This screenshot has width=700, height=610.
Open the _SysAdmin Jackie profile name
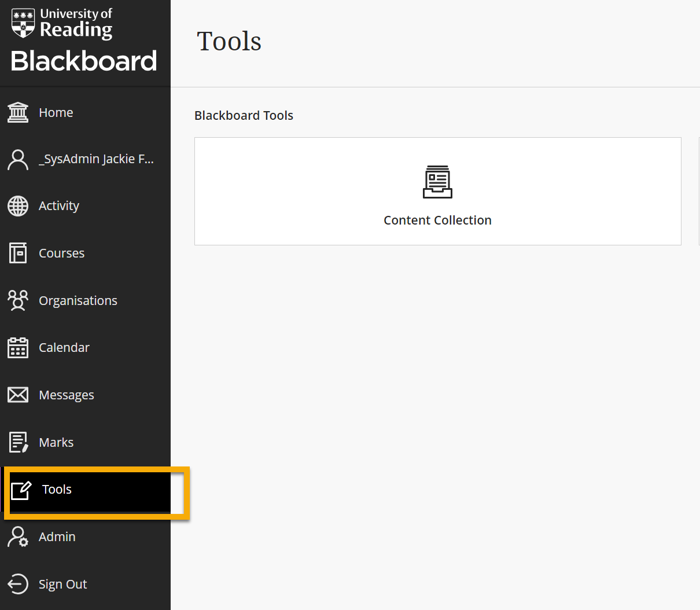tap(96, 159)
